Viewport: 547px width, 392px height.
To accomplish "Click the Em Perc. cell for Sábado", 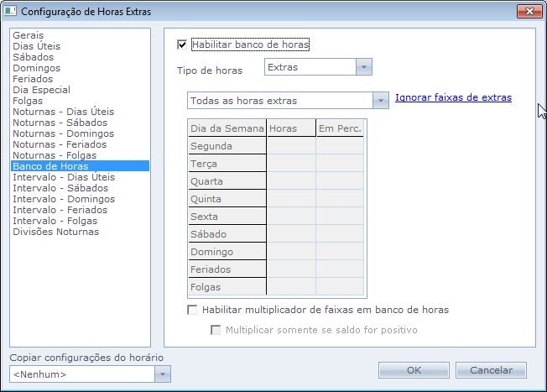I will [341, 234].
